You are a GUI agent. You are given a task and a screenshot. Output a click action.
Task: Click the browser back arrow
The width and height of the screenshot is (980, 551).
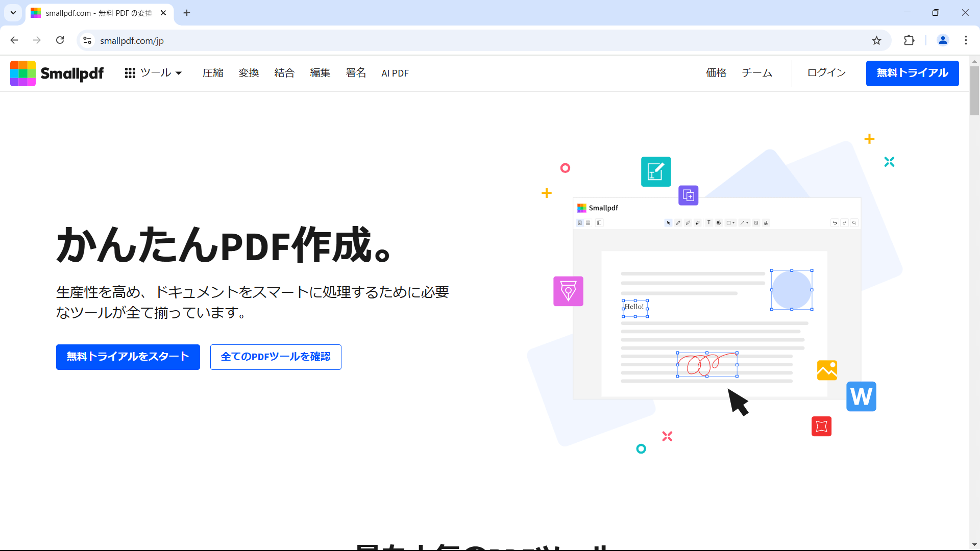[x=14, y=40]
